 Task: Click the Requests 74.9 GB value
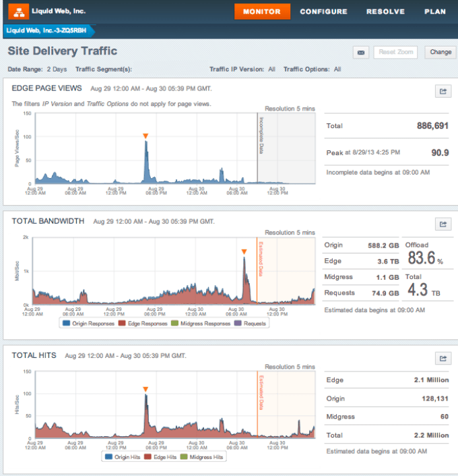point(385,293)
